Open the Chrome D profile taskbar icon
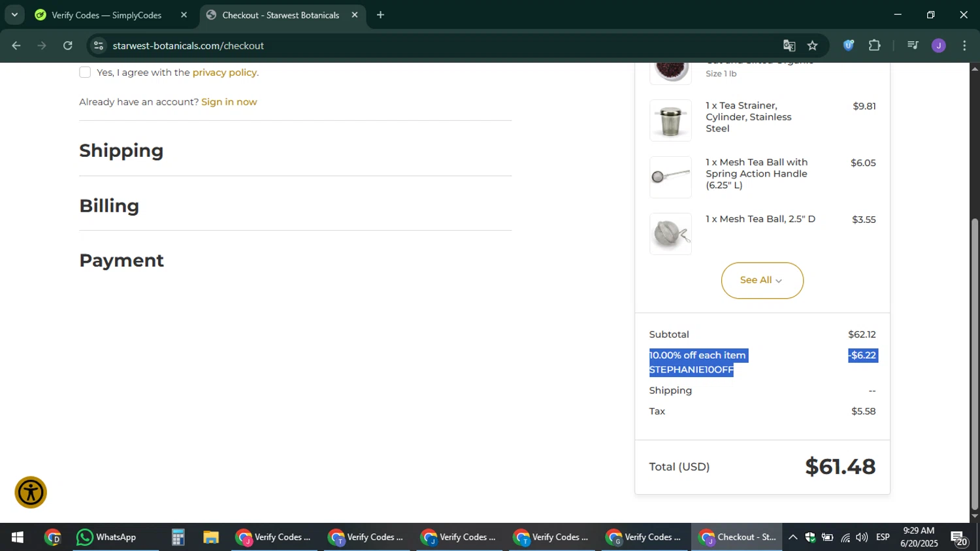 pos(52,537)
